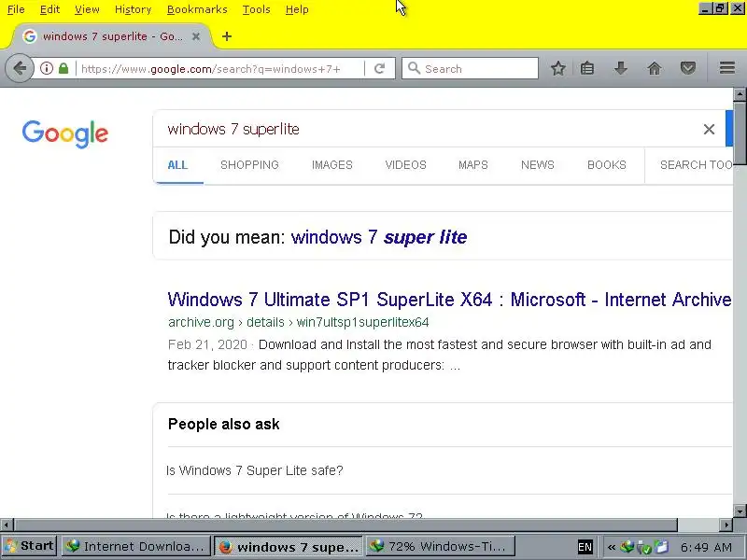This screenshot has width=747, height=560.
Task: Click vertical scrollbar up arrow
Action: tap(740, 94)
